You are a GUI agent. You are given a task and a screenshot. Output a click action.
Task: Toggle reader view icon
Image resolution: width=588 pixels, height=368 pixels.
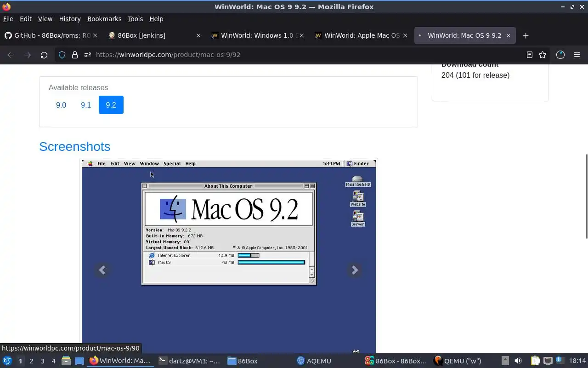(530, 55)
